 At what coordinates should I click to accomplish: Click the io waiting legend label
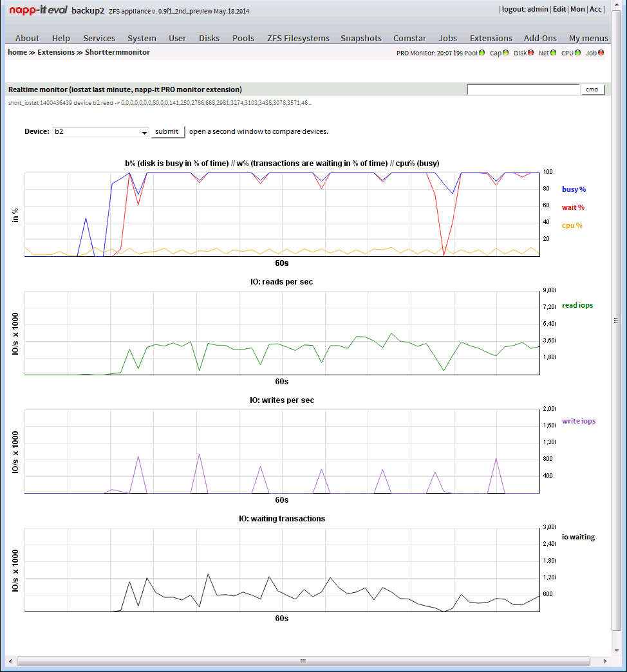coord(578,537)
